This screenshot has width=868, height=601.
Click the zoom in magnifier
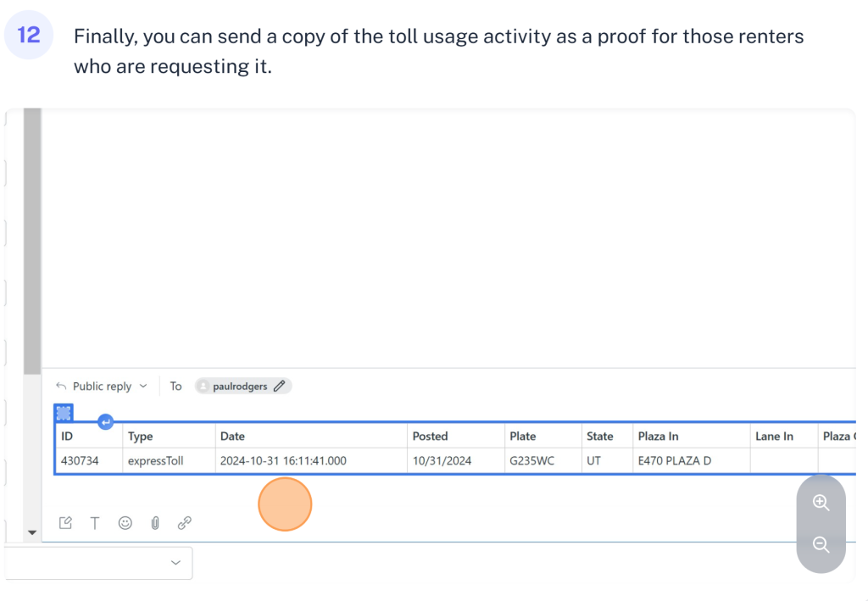(x=821, y=503)
